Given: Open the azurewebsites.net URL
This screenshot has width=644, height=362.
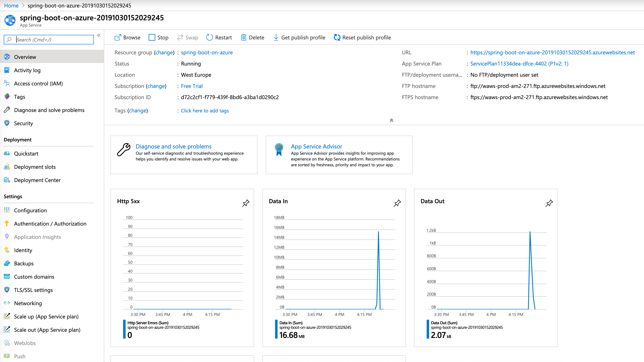Looking at the screenshot, I should coord(552,52).
